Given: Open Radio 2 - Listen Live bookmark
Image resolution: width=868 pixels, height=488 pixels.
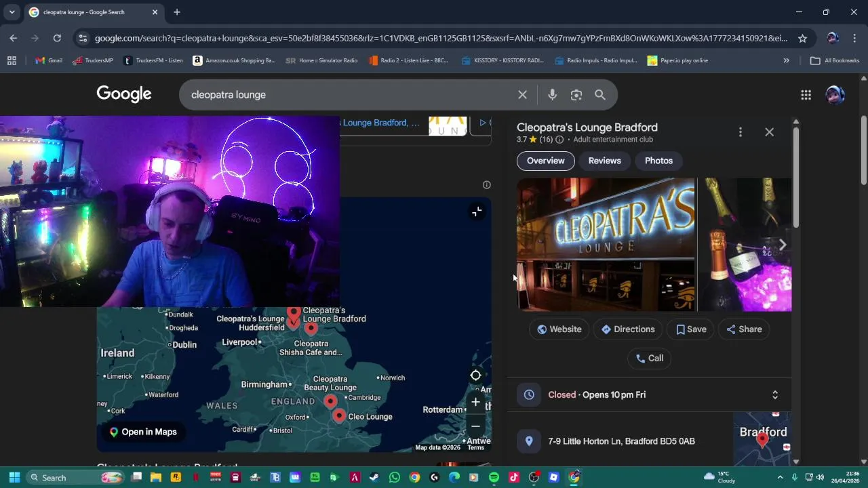Looking at the screenshot, I should 408,60.
